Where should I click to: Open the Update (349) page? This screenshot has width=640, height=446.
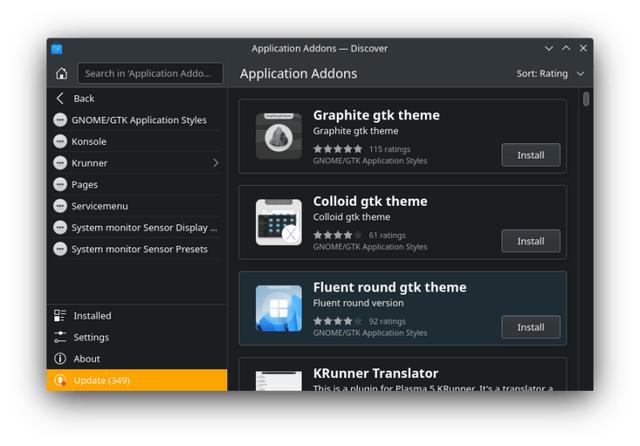pos(137,380)
